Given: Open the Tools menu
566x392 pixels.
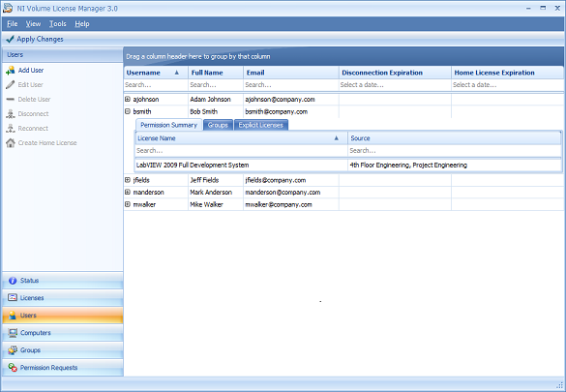Looking at the screenshot, I should coord(58,24).
